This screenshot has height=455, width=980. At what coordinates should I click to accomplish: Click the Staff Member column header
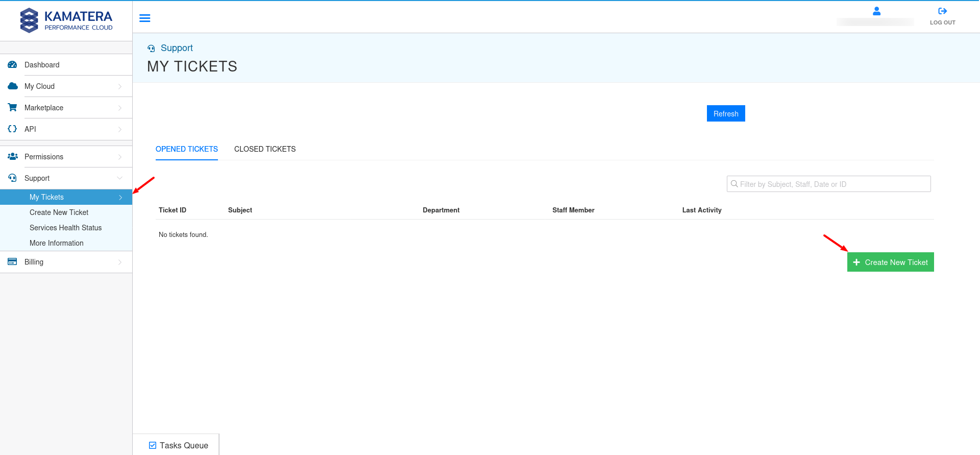[x=573, y=210]
